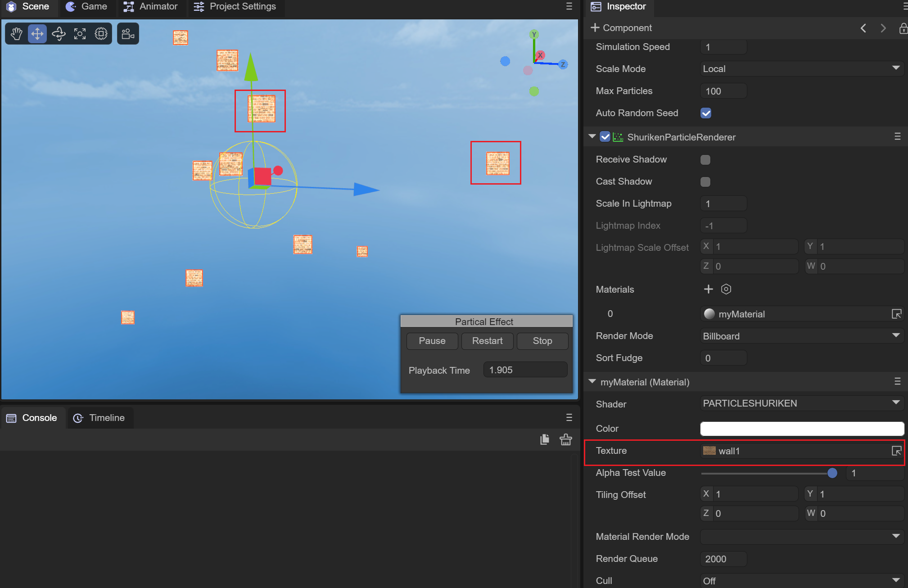This screenshot has width=908, height=588.
Task: Clear the console with trash icon
Action: 565,439
